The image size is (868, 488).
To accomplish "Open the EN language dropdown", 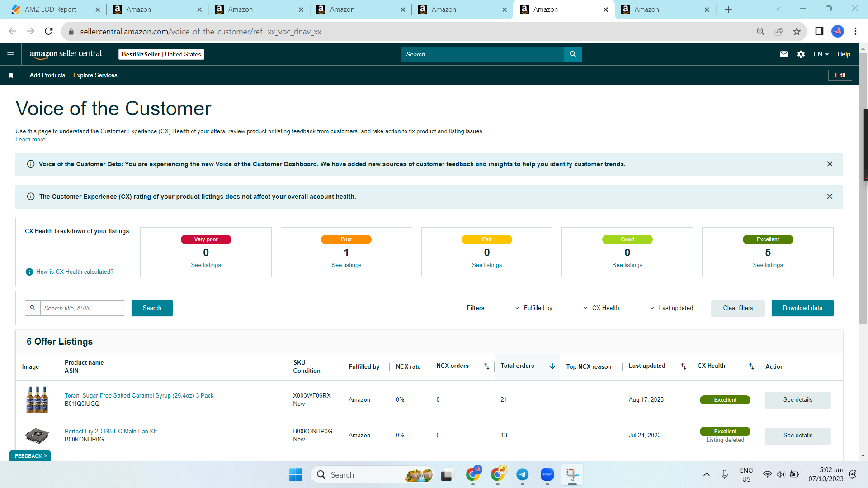I will click(821, 54).
